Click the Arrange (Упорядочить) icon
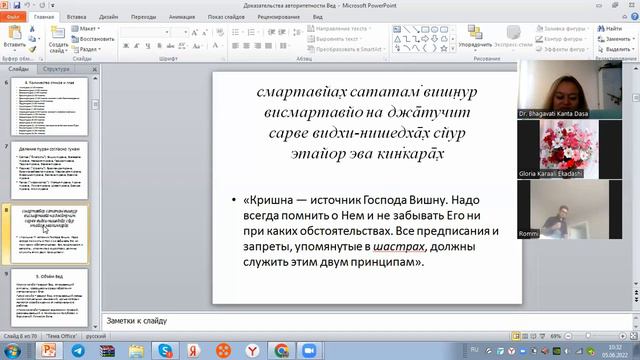The height and width of the screenshot is (360, 640). (475, 32)
